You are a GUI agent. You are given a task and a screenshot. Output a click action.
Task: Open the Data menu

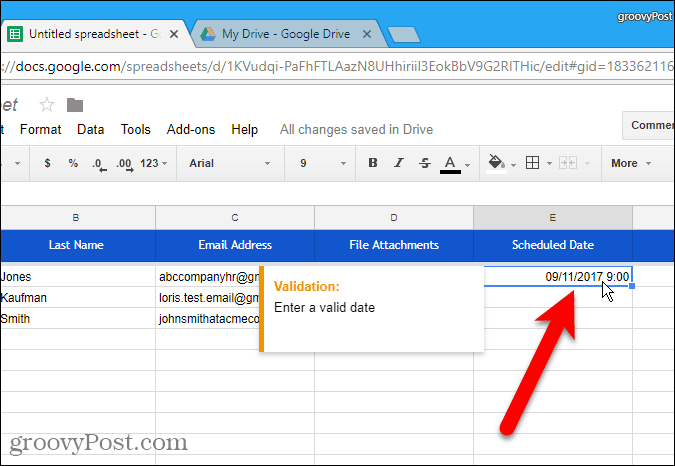(90, 130)
